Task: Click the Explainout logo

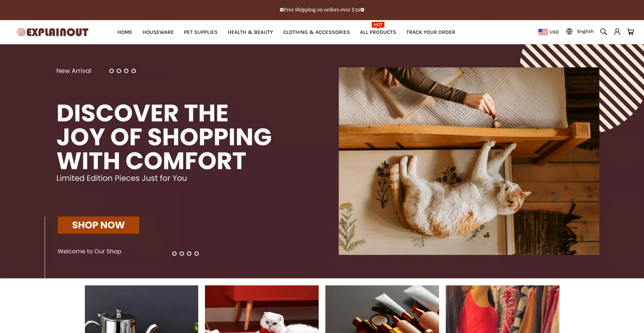Action: (53, 32)
